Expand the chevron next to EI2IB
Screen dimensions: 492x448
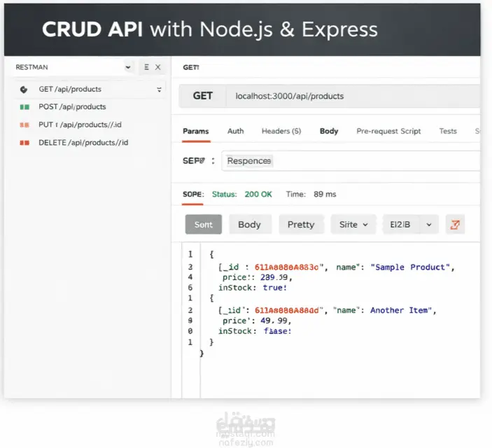click(x=428, y=225)
